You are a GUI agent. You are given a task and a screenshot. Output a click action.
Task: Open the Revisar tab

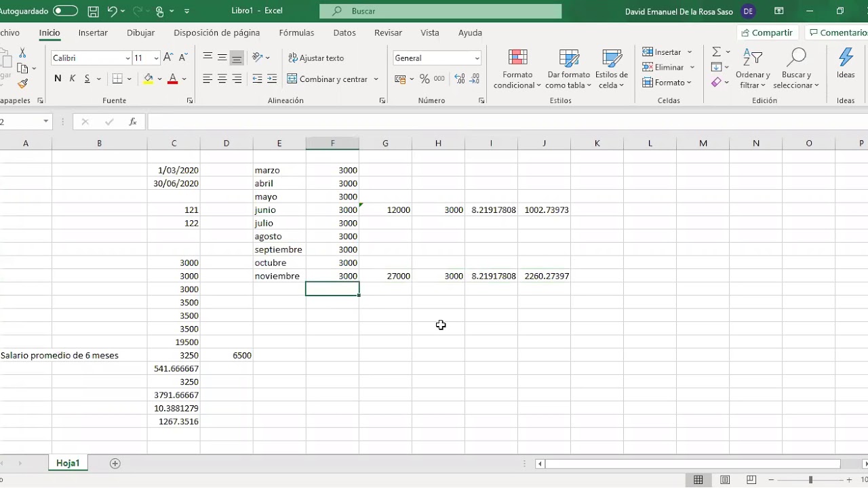(x=388, y=33)
